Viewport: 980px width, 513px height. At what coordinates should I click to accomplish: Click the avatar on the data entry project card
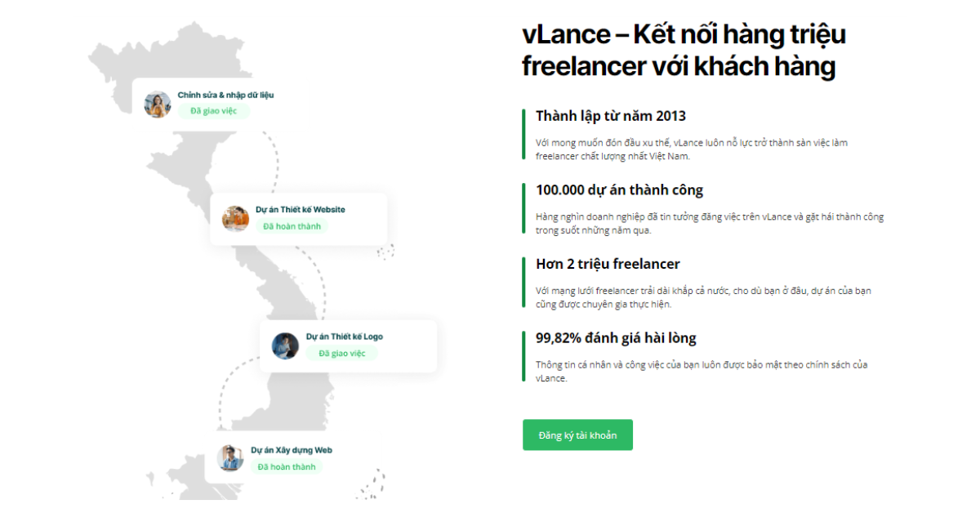point(158,105)
